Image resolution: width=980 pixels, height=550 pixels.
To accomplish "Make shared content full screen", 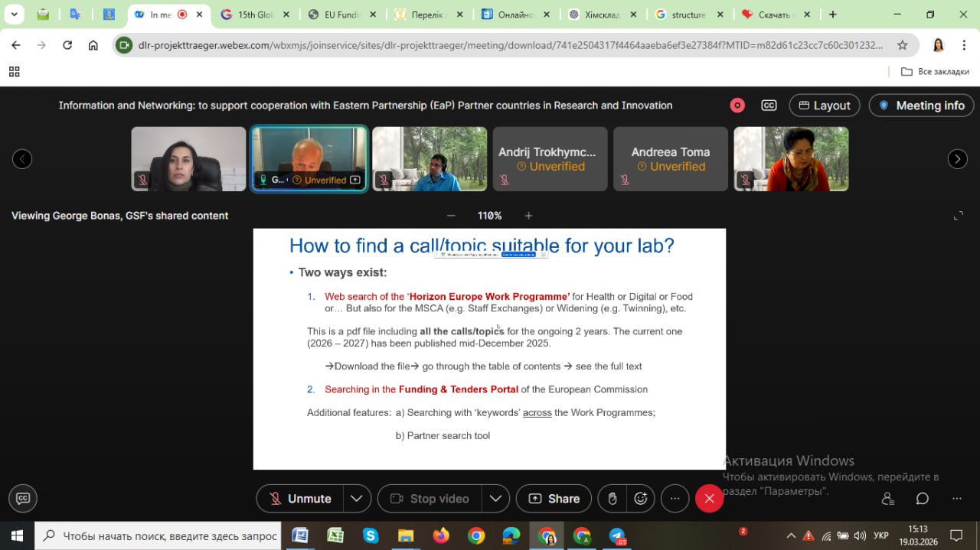I will point(958,216).
